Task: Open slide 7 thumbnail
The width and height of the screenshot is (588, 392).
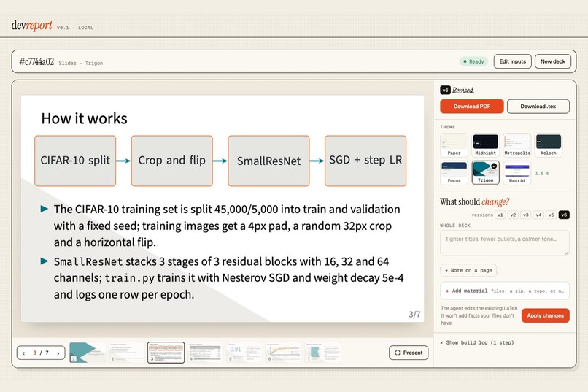Action: [322, 353]
